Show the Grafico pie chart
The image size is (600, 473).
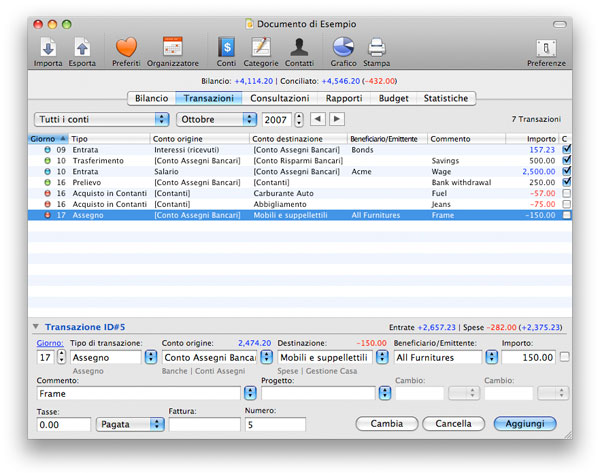343,47
